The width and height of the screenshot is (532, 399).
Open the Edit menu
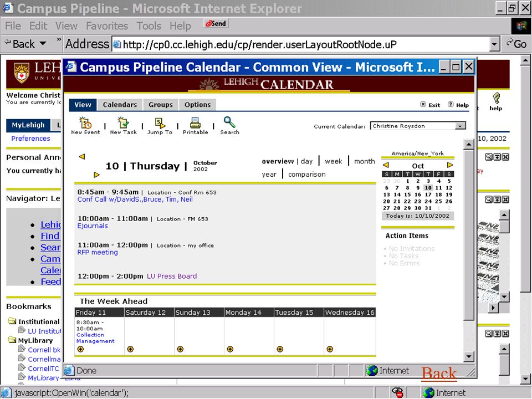point(38,26)
